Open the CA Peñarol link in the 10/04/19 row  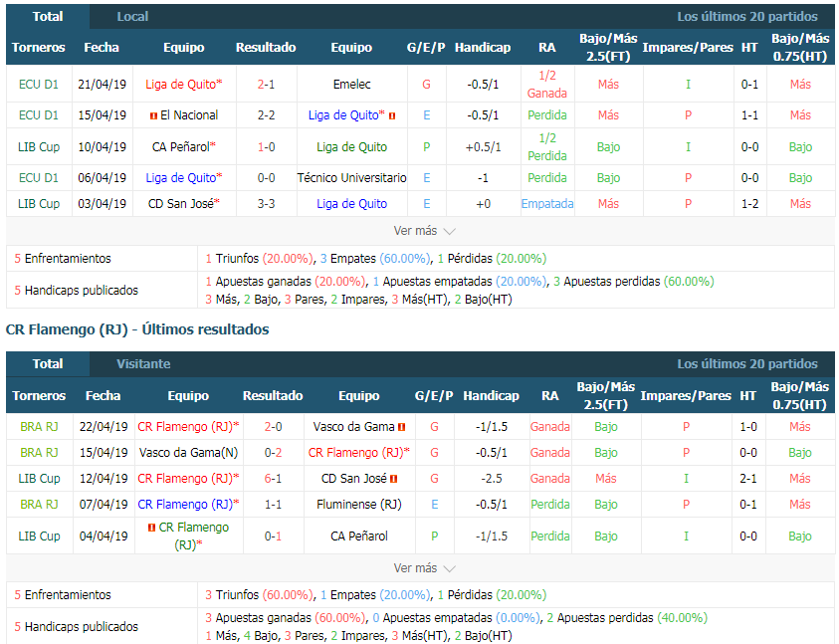183,146
